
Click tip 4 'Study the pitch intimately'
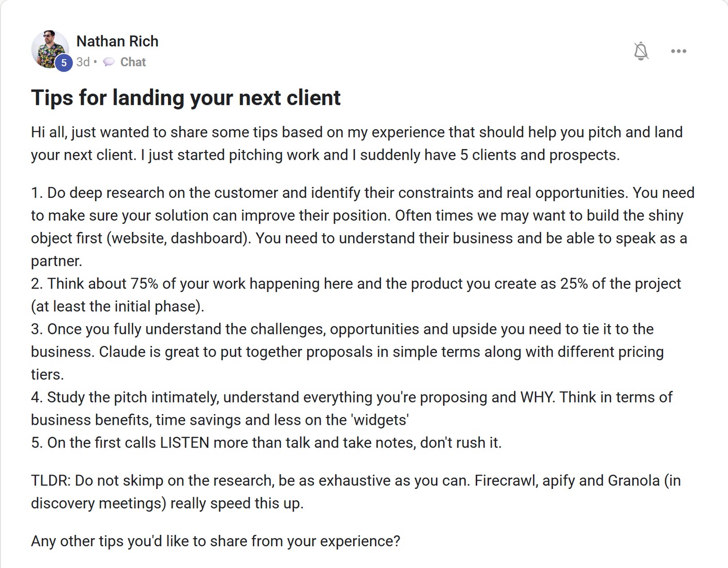coord(352,409)
